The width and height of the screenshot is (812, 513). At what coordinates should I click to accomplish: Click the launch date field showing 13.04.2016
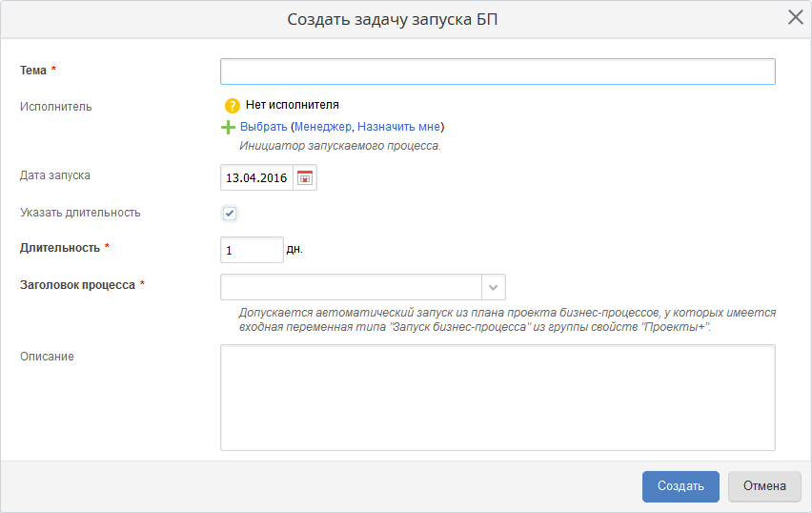pyautogui.click(x=255, y=177)
